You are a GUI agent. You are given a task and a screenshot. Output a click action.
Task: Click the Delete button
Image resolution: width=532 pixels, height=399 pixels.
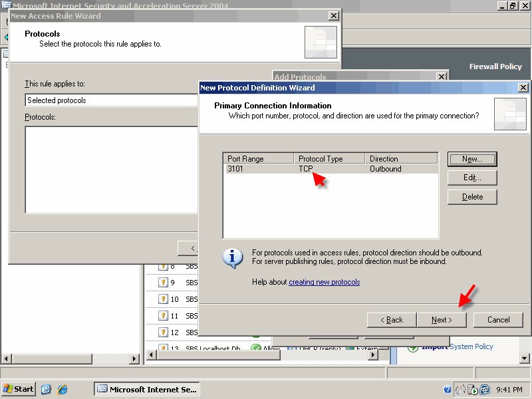point(472,197)
